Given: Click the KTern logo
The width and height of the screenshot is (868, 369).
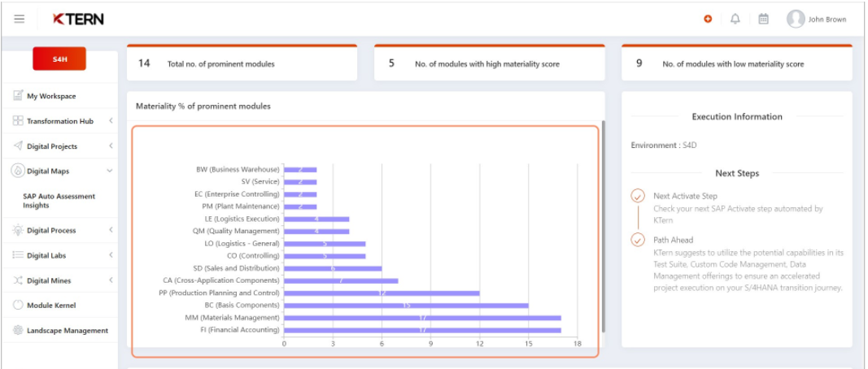Looking at the screenshot, I should click(78, 19).
